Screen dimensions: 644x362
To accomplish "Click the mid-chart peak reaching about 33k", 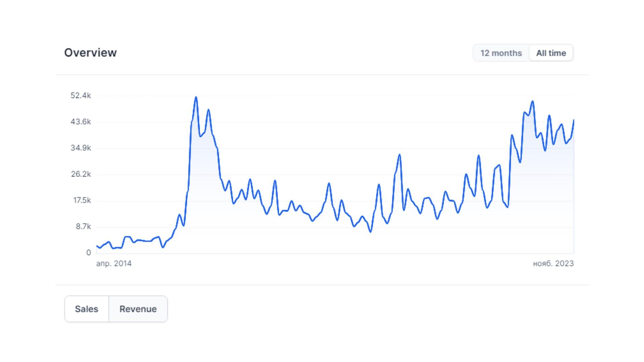I will (400, 155).
